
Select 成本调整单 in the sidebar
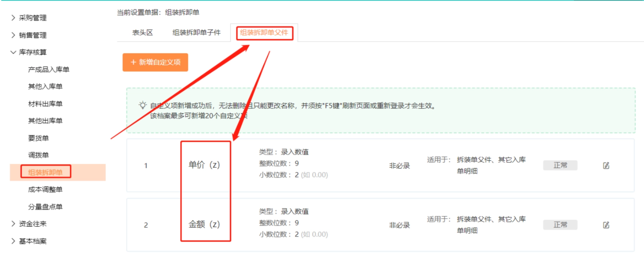(45, 189)
